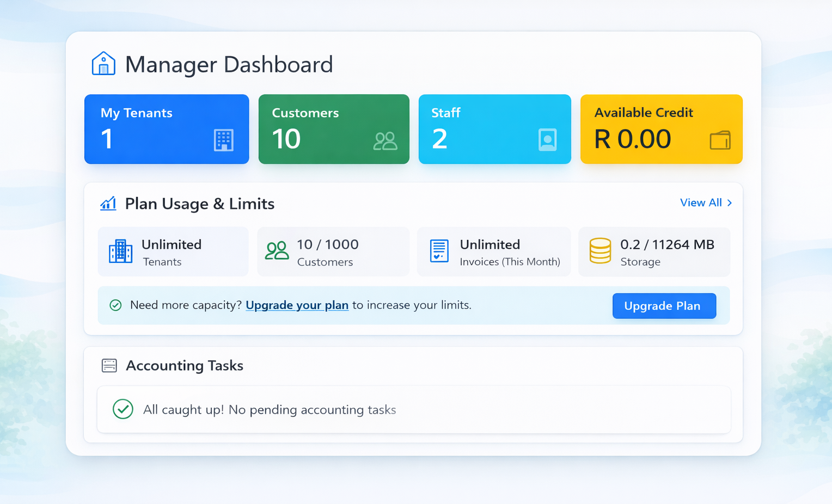Expand View All in Plan Usage section

tap(701, 202)
